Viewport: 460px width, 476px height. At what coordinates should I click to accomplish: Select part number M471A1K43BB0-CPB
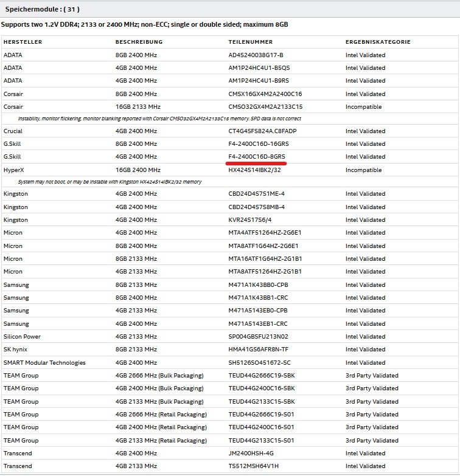tap(258, 285)
